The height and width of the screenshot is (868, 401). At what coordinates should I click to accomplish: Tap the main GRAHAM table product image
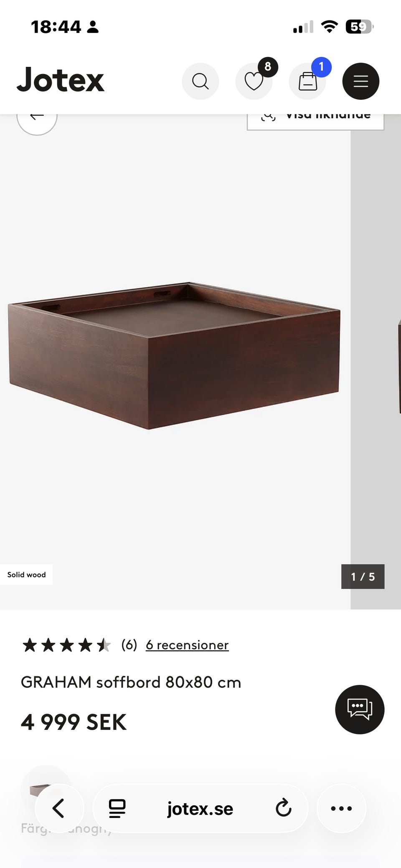(174, 356)
